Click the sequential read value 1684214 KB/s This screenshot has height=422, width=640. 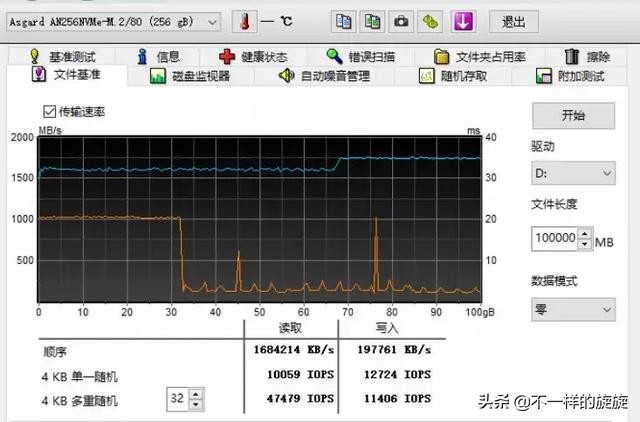293,350
